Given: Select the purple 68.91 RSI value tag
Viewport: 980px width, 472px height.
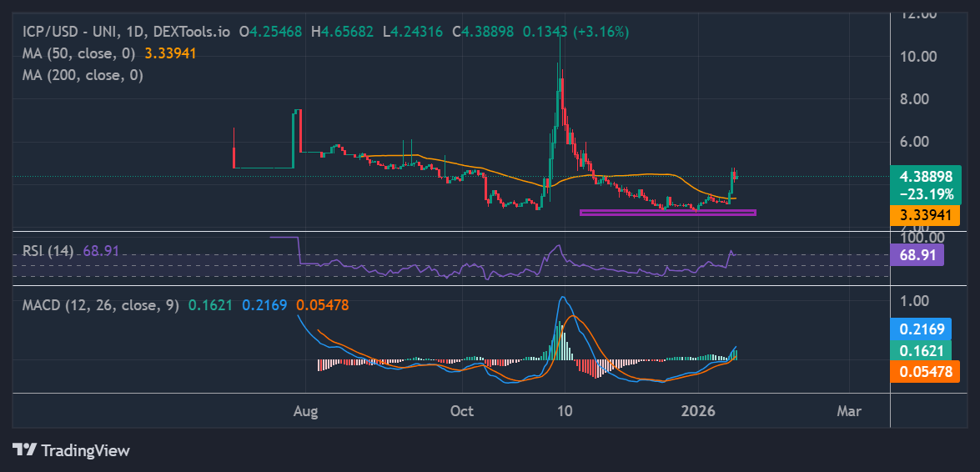Looking at the screenshot, I should (x=917, y=254).
